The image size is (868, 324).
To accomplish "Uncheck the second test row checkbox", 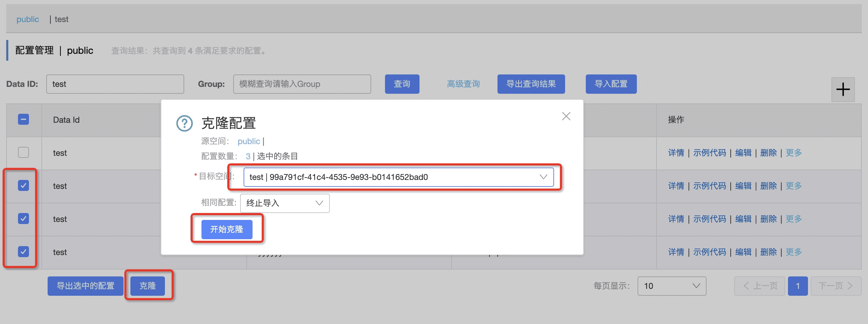I will 23,185.
